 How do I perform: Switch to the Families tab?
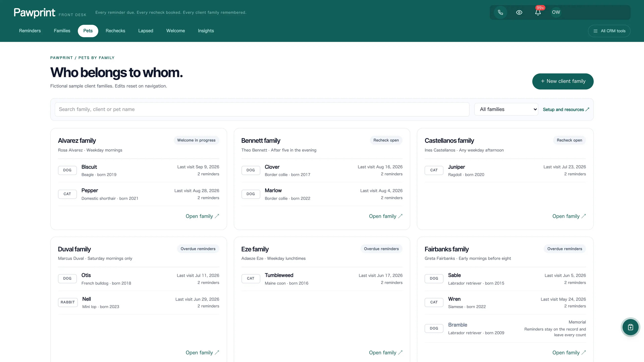tap(62, 31)
